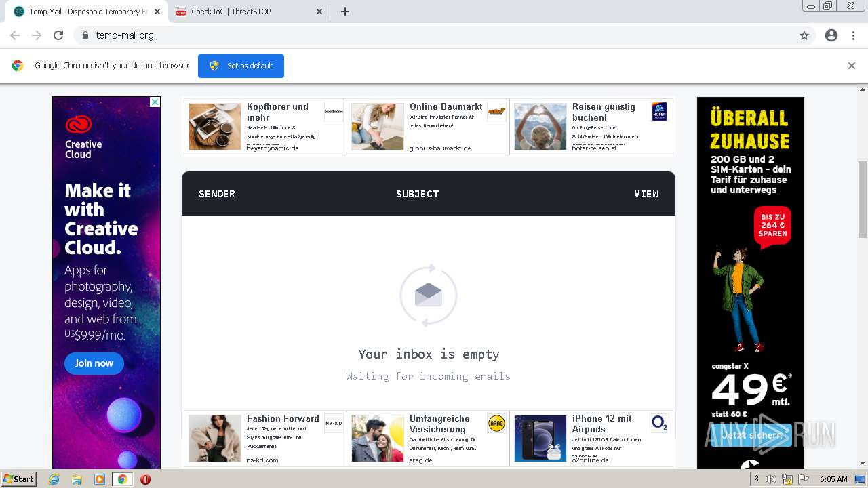Click the congstar Überall Zuhause ad headline

click(x=750, y=129)
